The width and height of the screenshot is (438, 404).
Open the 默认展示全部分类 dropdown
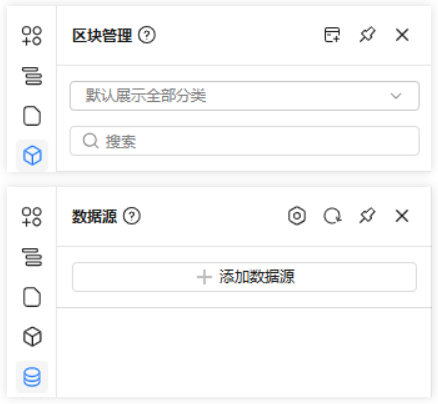tap(245, 96)
